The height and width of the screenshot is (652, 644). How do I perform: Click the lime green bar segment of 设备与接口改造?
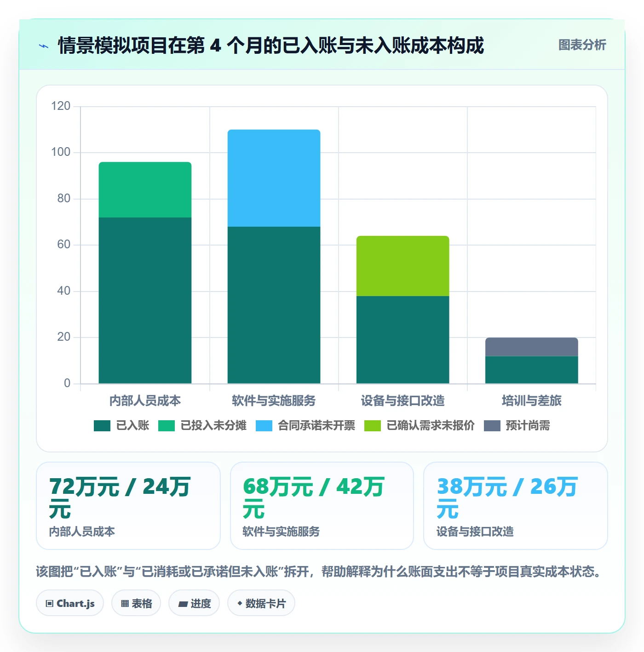[x=403, y=266]
